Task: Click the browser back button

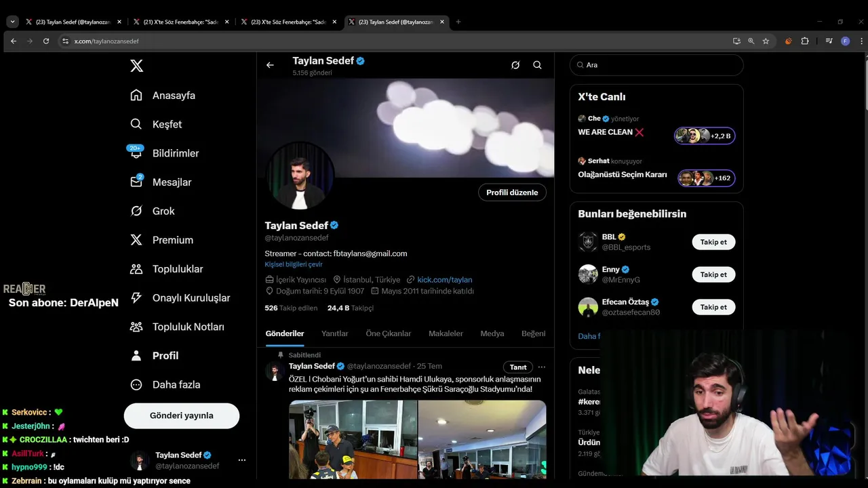Action: pyautogui.click(x=14, y=41)
